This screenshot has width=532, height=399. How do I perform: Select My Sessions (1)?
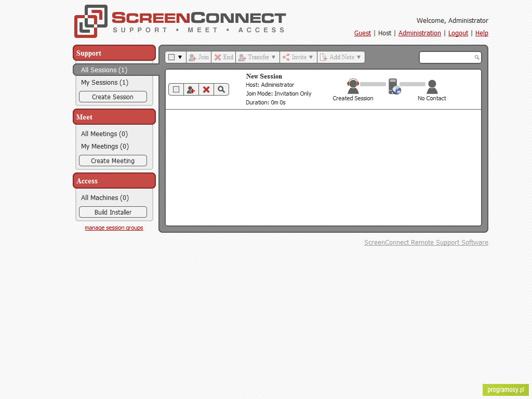104,83
